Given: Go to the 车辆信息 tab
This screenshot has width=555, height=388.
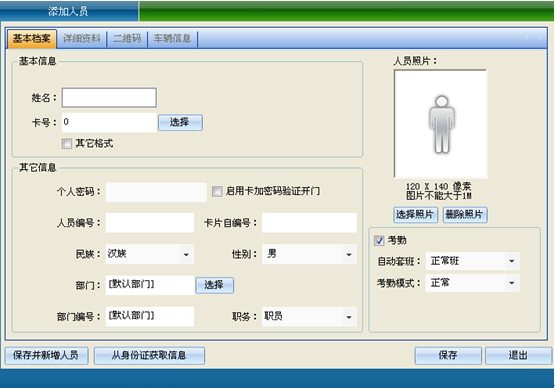Looking at the screenshot, I should (x=172, y=38).
